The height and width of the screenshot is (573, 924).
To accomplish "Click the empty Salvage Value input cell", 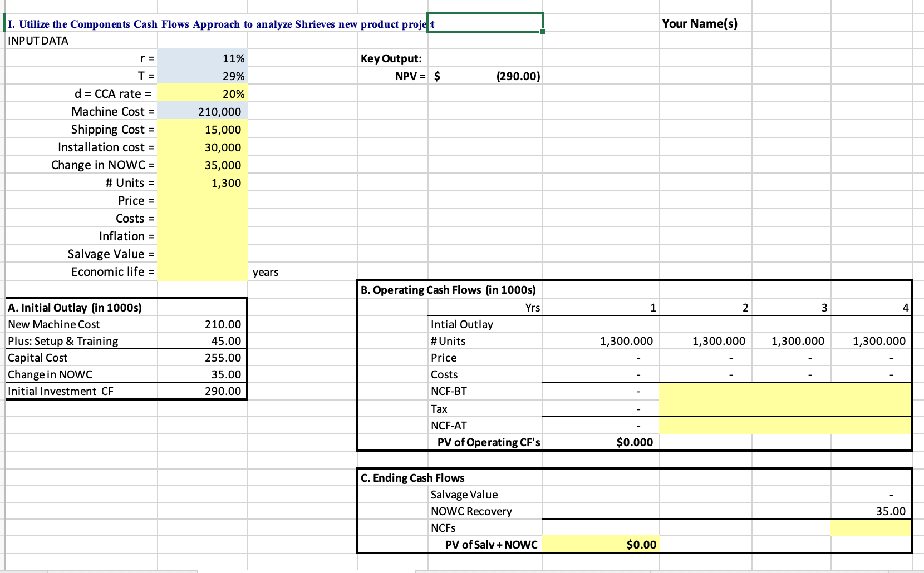I will pyautogui.click(x=203, y=254).
